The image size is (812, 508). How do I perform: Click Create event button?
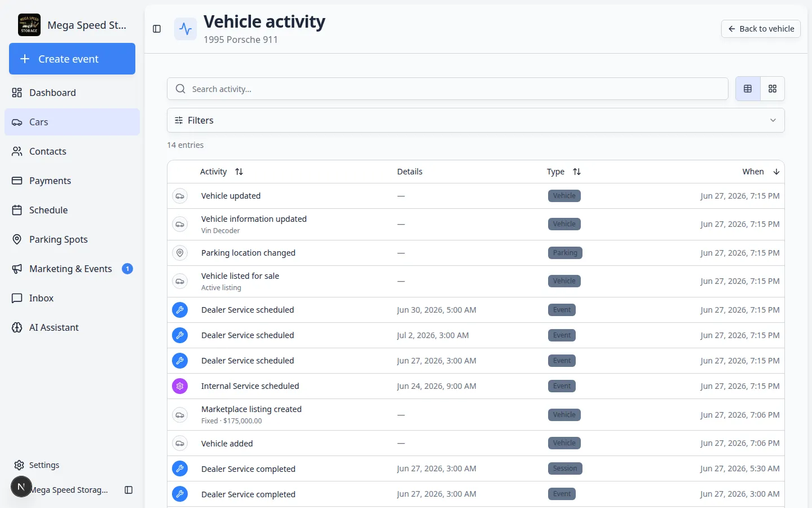tap(72, 59)
